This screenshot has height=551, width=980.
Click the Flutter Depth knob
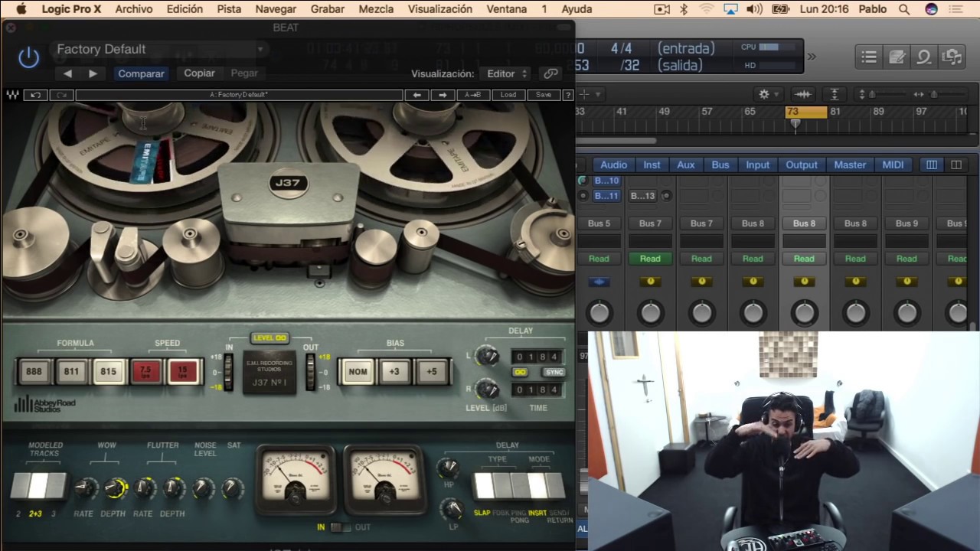[174, 487]
